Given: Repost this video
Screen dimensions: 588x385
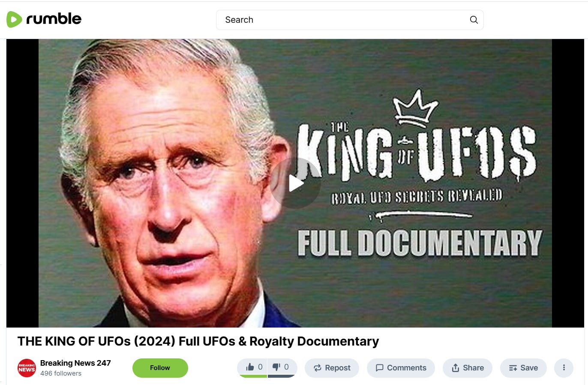Looking at the screenshot, I should [332, 368].
